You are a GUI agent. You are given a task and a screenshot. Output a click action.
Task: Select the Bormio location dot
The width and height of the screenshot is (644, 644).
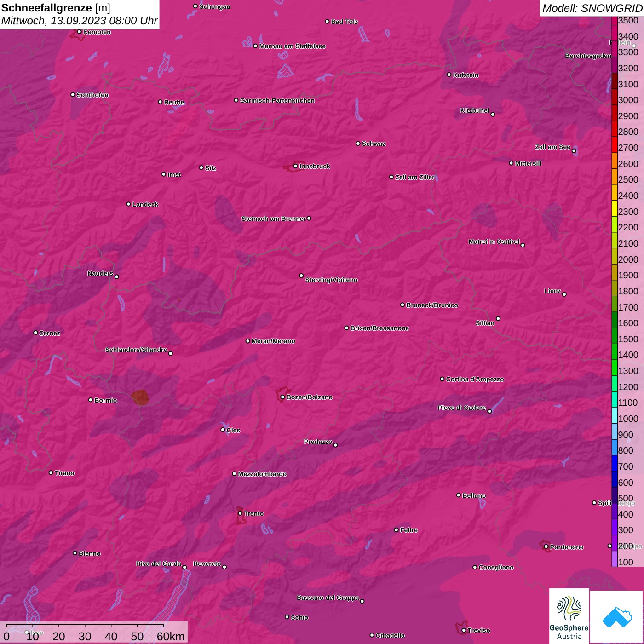[91, 400]
